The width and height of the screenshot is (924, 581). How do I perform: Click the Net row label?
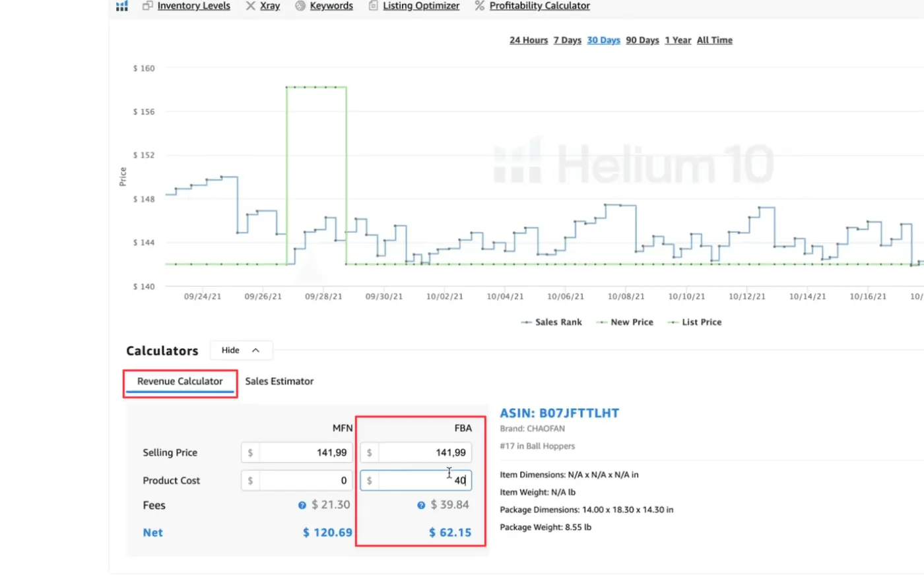[153, 533]
